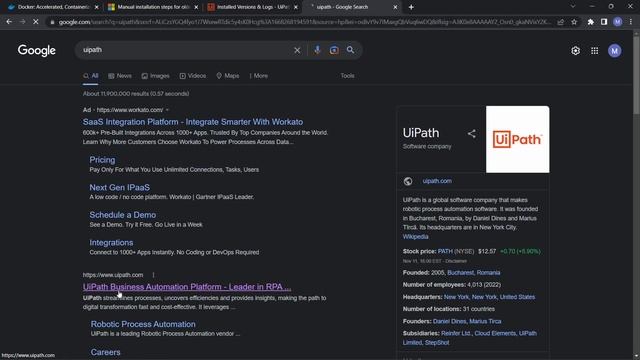Image resolution: width=640 pixels, height=360 pixels.
Task: Open the search Tools options
Action: click(347, 76)
